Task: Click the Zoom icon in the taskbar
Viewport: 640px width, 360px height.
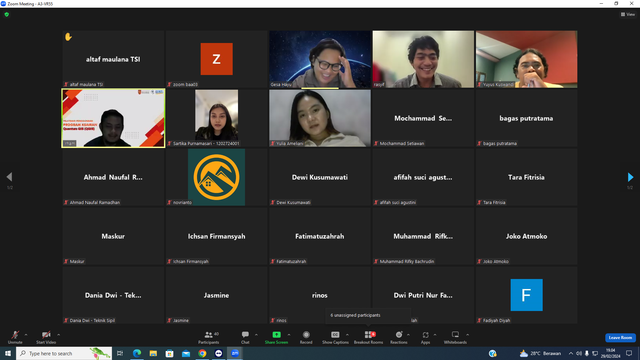Action: pyautogui.click(x=235, y=353)
